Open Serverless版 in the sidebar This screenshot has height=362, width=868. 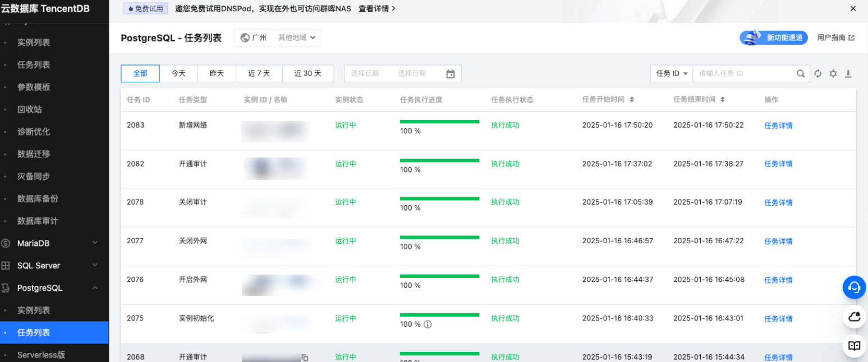[x=42, y=355]
